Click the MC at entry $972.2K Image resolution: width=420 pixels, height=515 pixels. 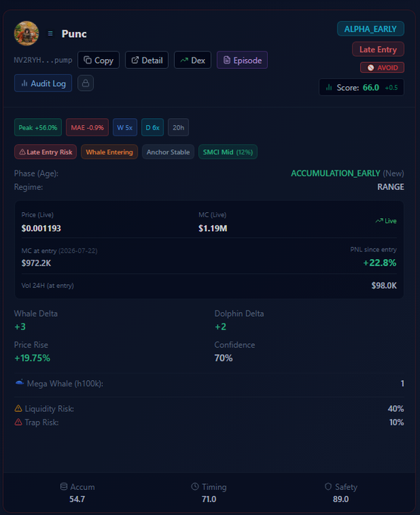36,263
